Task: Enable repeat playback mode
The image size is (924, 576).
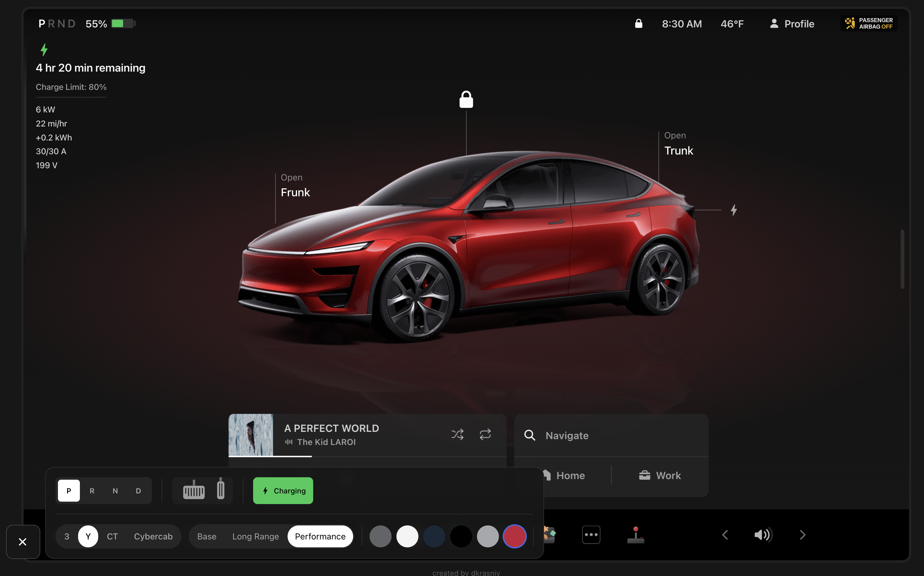Action: 485,434
